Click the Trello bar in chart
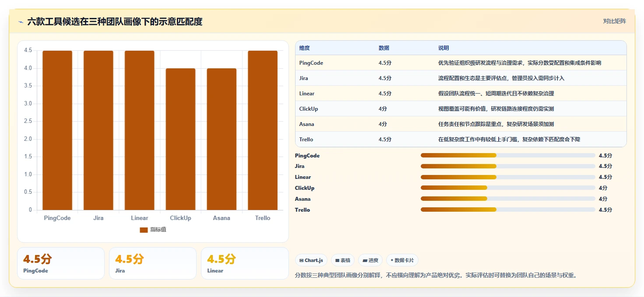Screen dimensions: 644x297 (263, 130)
